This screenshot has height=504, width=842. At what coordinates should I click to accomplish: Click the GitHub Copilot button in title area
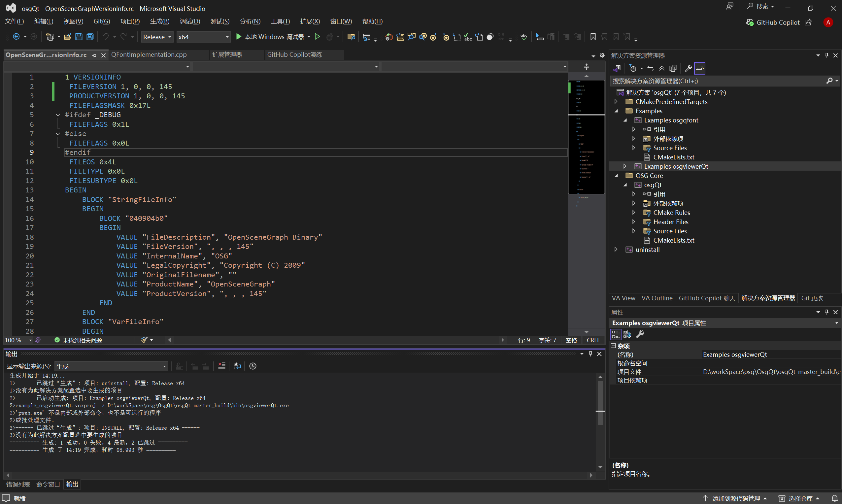tap(773, 22)
